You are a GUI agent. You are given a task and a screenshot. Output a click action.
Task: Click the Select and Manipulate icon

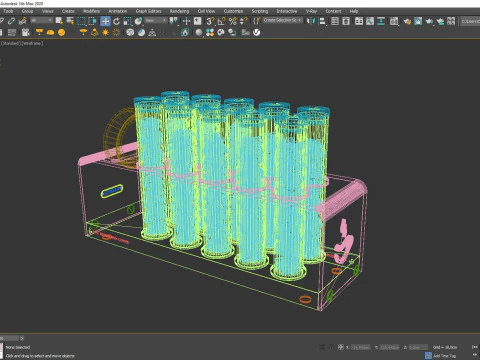pos(186,21)
